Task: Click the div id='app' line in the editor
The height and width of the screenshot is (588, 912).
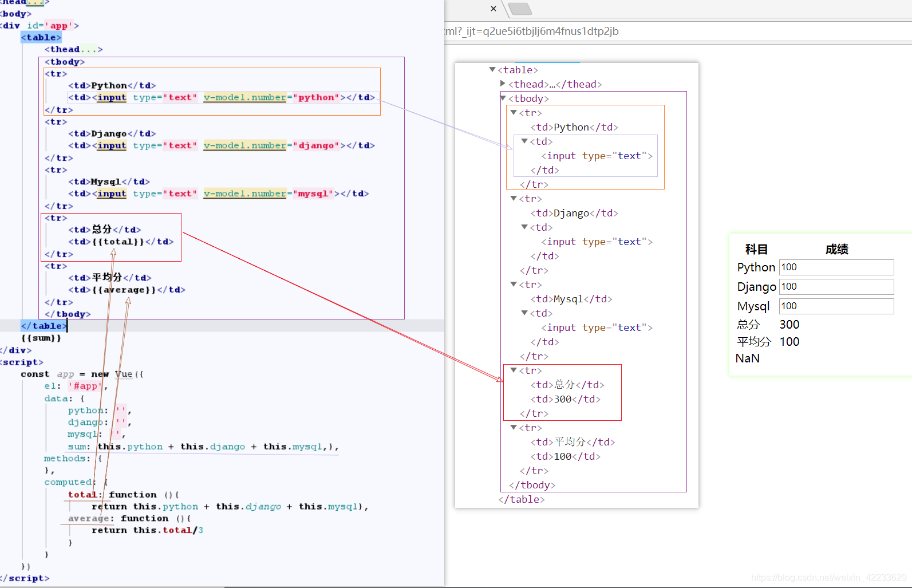Action: pos(39,25)
